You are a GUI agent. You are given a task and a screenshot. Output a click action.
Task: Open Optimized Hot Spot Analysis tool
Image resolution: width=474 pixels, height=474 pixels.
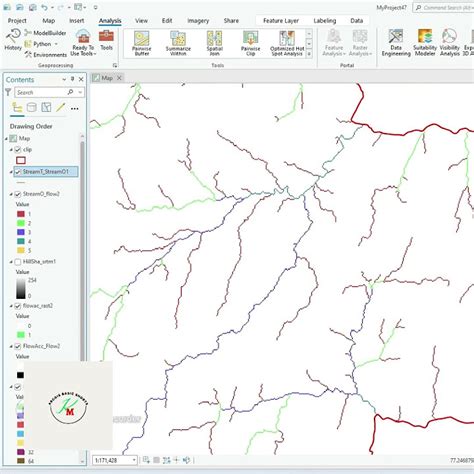pyautogui.click(x=287, y=43)
